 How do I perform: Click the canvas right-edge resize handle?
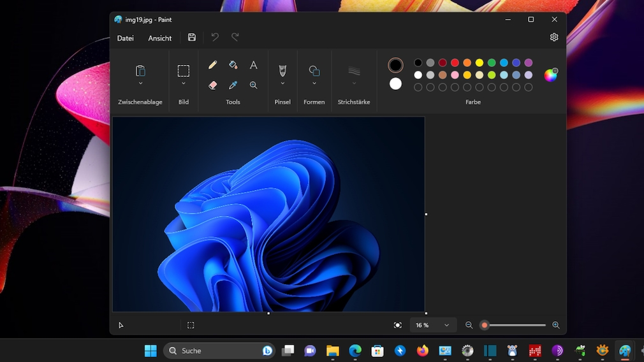(x=426, y=214)
